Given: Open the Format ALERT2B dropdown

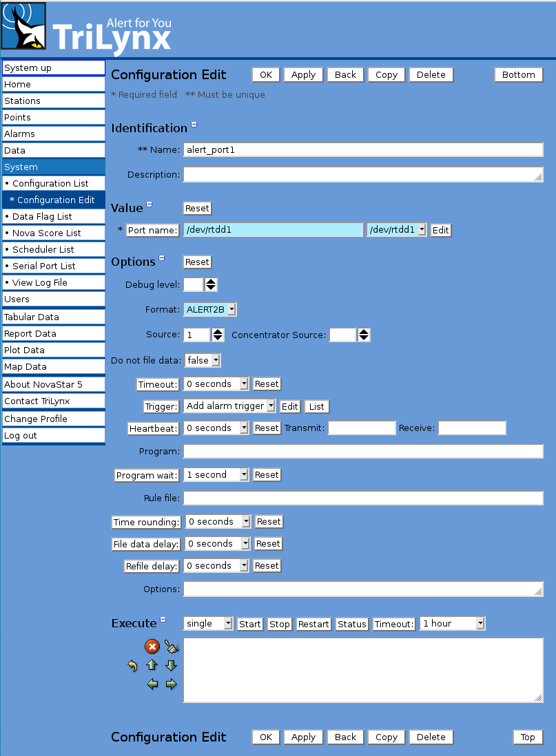Looking at the screenshot, I should pyautogui.click(x=210, y=310).
